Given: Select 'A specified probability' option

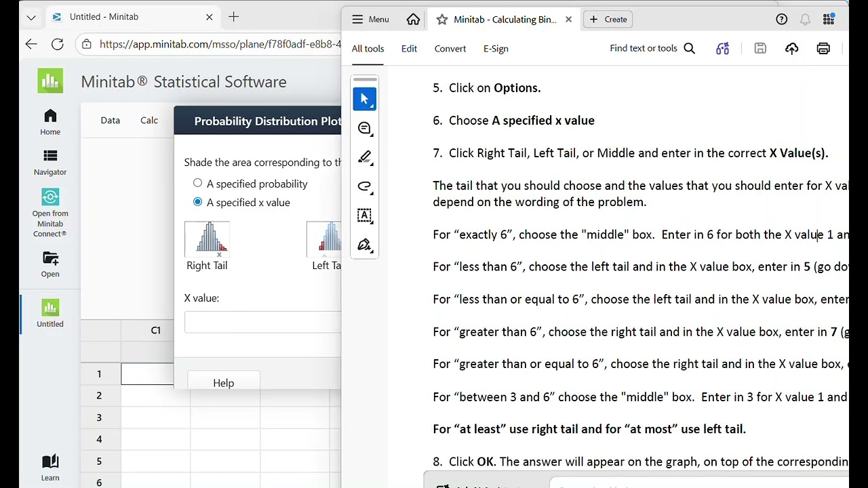Looking at the screenshot, I should (x=197, y=184).
